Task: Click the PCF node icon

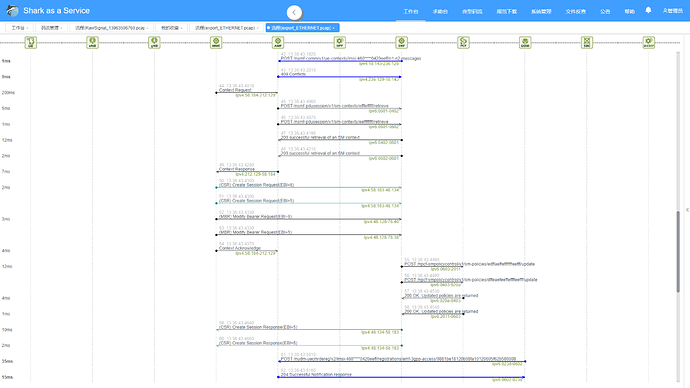Action: click(463, 43)
